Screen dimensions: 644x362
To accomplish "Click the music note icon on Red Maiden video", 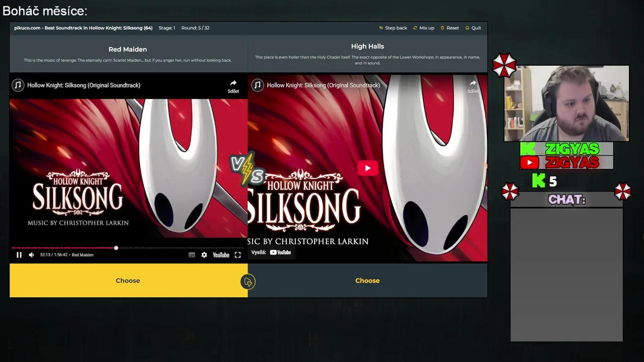I will (18, 85).
